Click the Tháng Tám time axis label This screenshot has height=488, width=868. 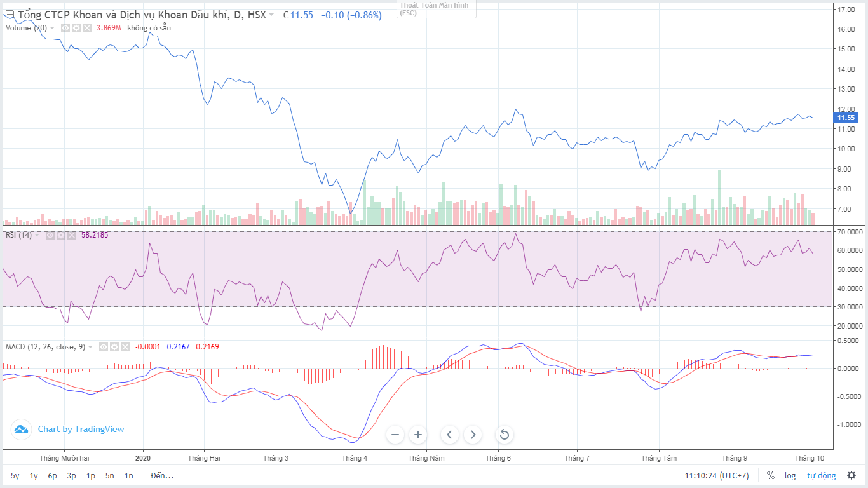coord(659,458)
